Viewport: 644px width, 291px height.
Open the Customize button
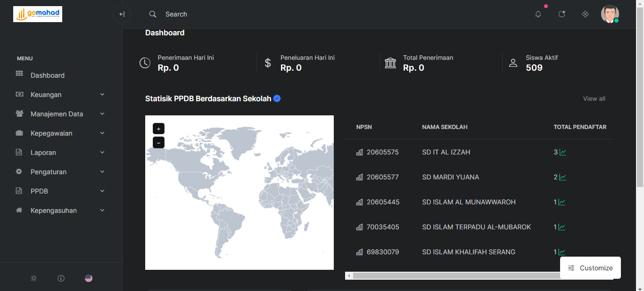click(x=590, y=268)
